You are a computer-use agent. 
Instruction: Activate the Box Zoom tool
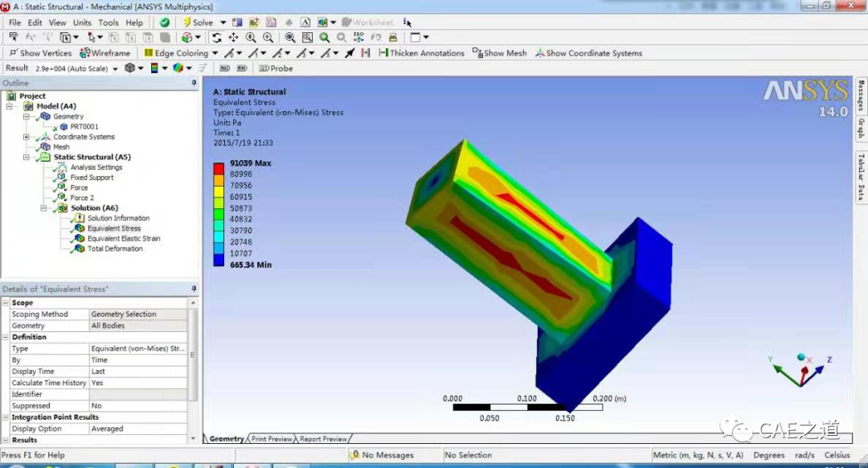[x=268, y=38]
